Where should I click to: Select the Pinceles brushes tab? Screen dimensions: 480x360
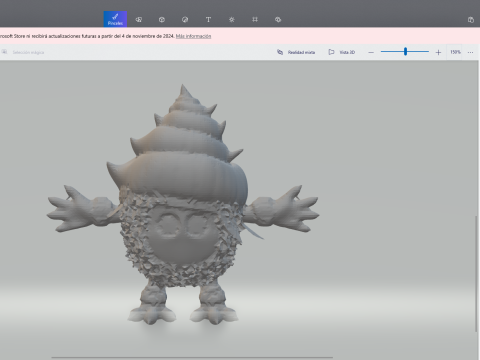click(115, 19)
